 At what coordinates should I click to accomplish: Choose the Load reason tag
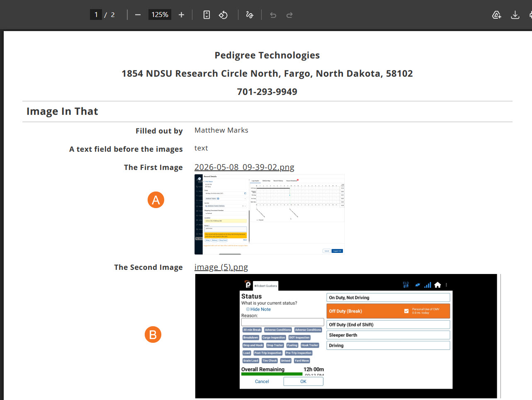[247, 353]
